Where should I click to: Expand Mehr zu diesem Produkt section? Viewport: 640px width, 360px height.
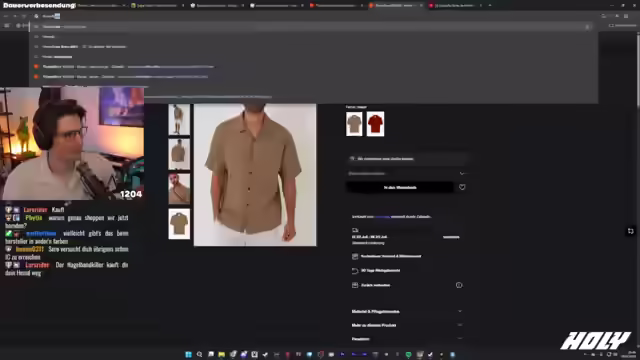coord(407,325)
